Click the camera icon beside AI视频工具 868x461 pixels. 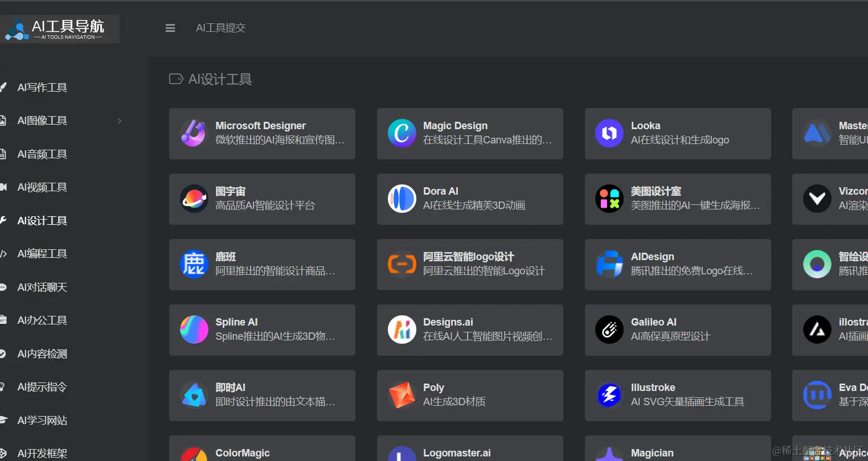[3, 187]
